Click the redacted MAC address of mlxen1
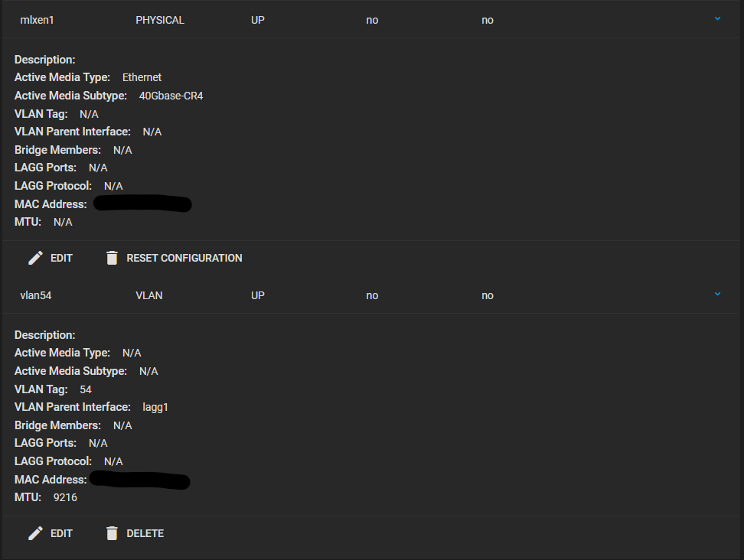 [x=143, y=204]
